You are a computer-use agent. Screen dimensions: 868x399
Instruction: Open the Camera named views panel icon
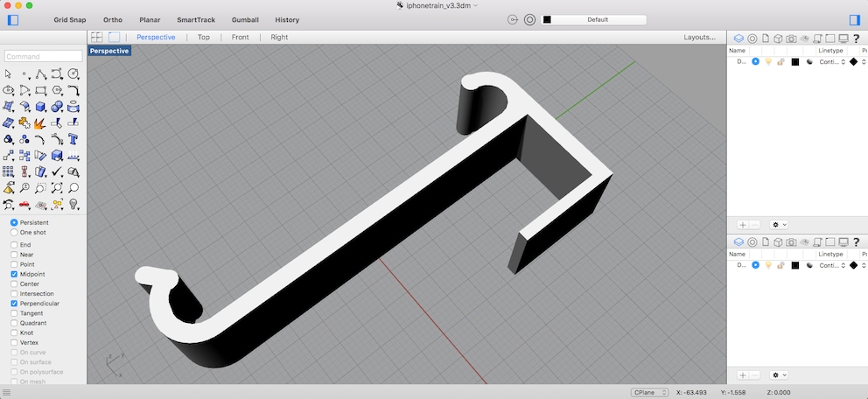pyautogui.click(x=791, y=38)
